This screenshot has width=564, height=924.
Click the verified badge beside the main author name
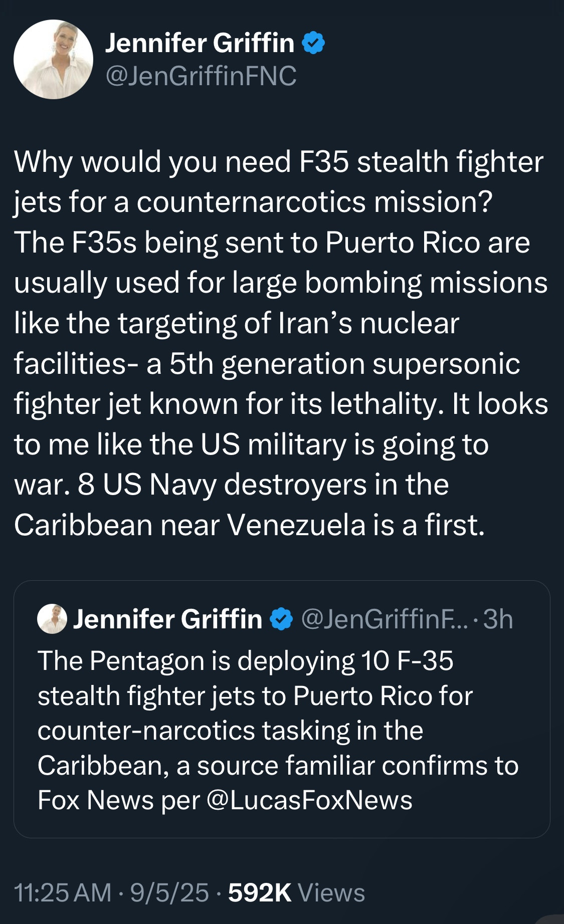[x=313, y=43]
